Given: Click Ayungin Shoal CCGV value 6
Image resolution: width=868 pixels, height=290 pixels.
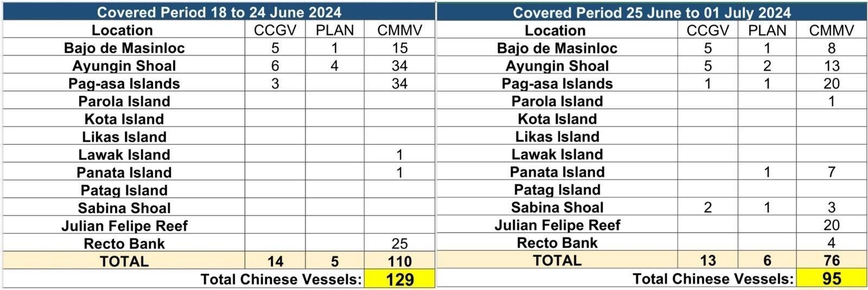Looking at the screenshot, I should [275, 66].
